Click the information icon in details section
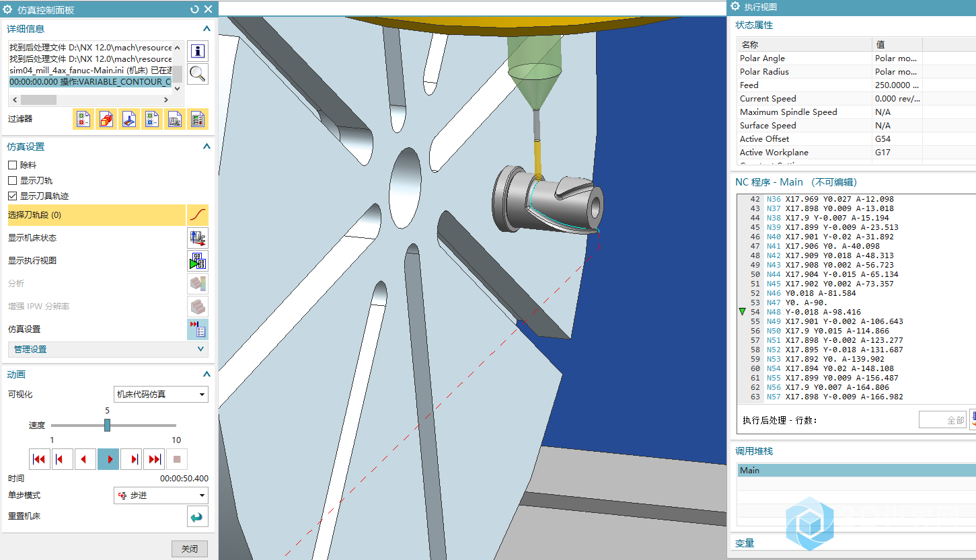 tap(198, 51)
